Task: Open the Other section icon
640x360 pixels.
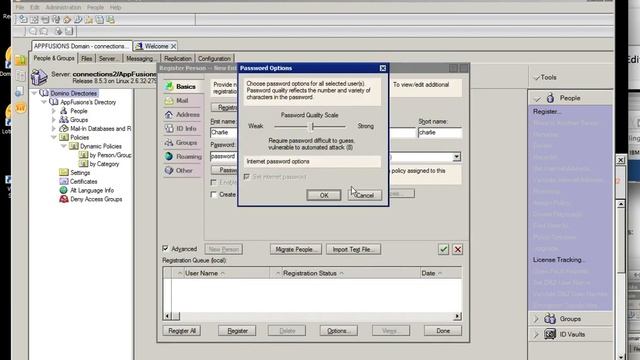Action: (x=169, y=170)
